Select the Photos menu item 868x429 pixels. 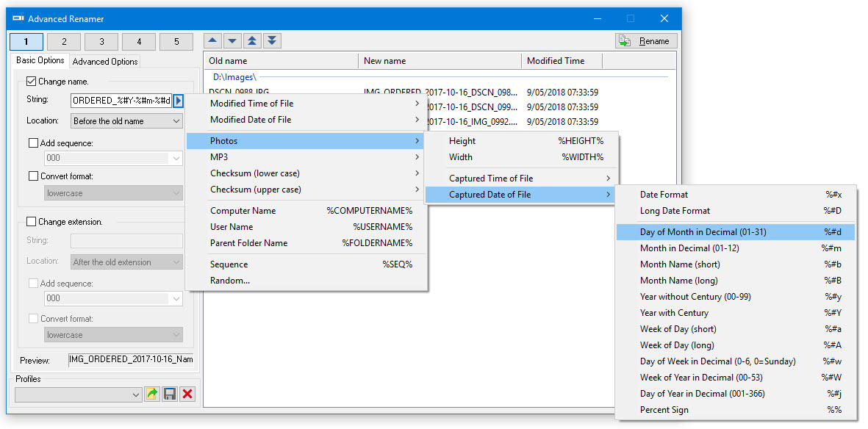point(306,141)
